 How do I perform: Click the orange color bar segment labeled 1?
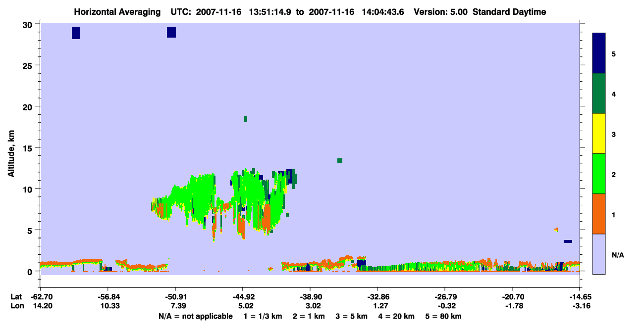pos(599,214)
